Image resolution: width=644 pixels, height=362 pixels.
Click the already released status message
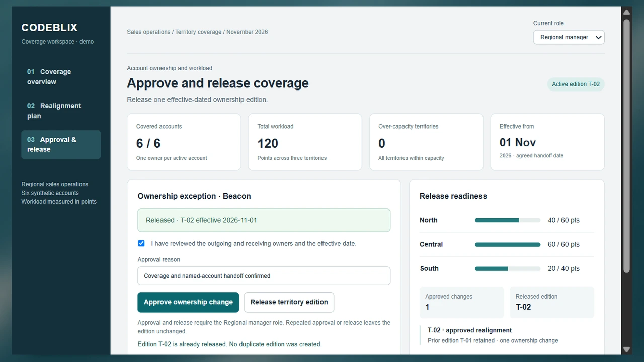click(x=229, y=344)
